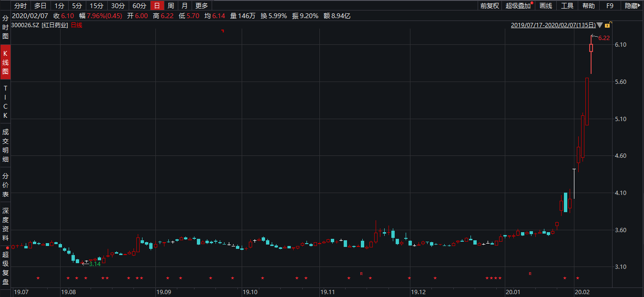Select the 日 daily period

click(156, 6)
